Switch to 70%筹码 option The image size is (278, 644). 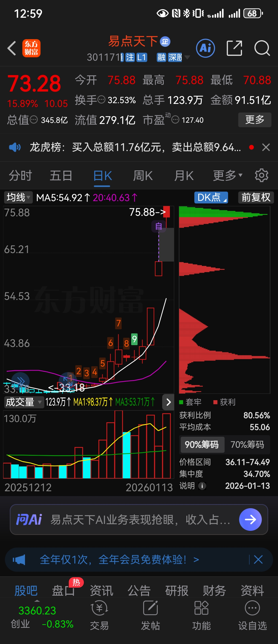(x=247, y=444)
